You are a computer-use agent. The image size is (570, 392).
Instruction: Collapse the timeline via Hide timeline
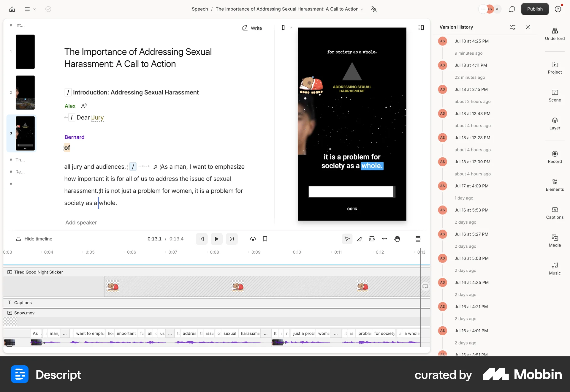click(34, 239)
